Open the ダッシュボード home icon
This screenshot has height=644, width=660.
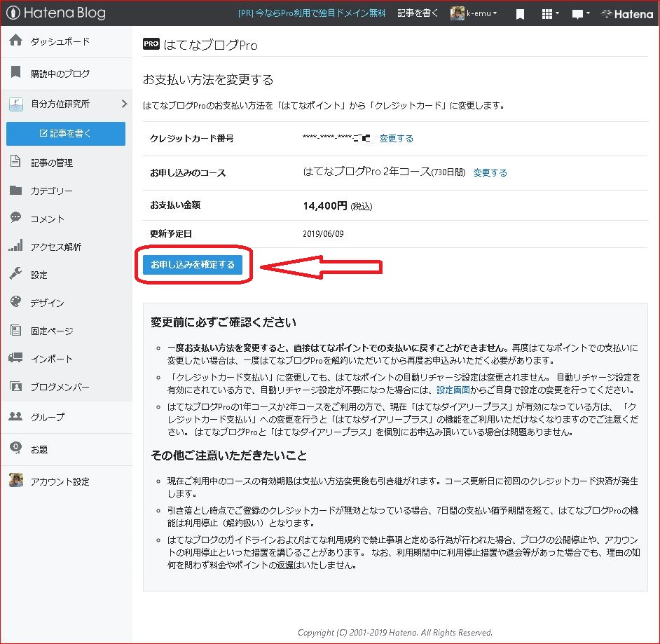(16, 40)
